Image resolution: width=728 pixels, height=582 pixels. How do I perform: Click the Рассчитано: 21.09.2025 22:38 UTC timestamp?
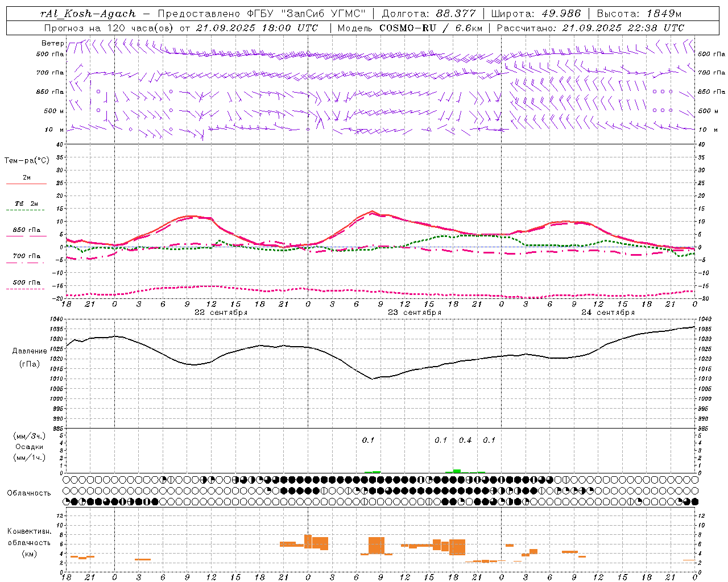pos(590,28)
